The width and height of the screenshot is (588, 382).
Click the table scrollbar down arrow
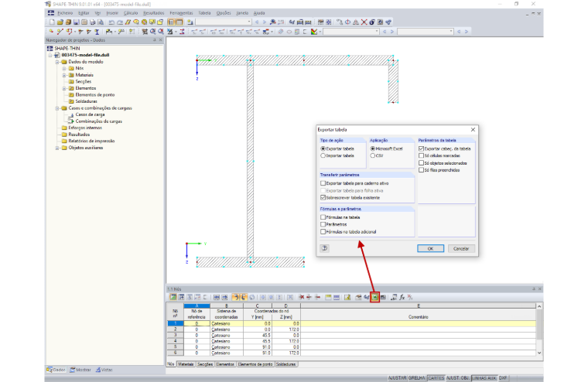[x=539, y=353]
